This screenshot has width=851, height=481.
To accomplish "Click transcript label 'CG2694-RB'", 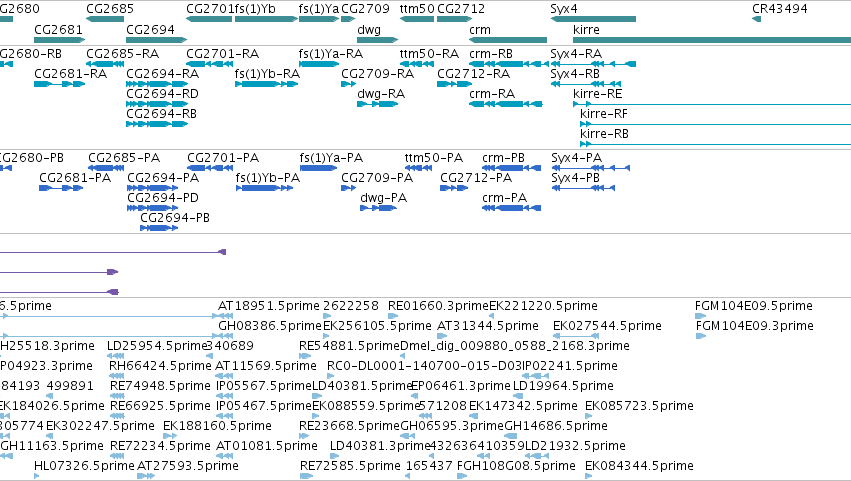I will click(x=161, y=114).
